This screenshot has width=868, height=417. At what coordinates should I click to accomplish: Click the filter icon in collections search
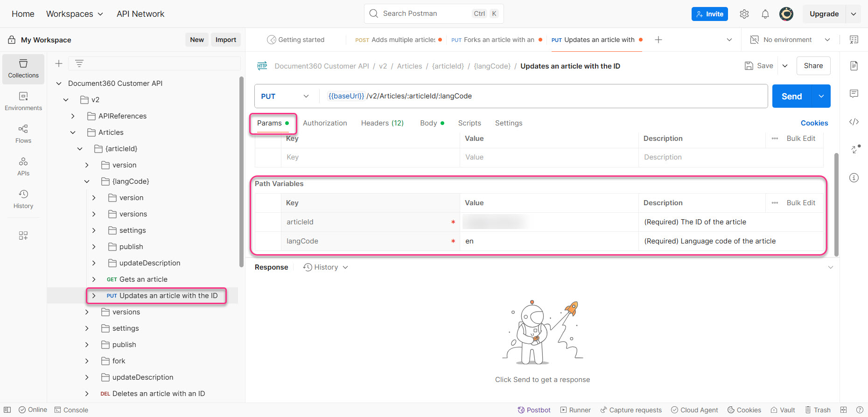79,63
